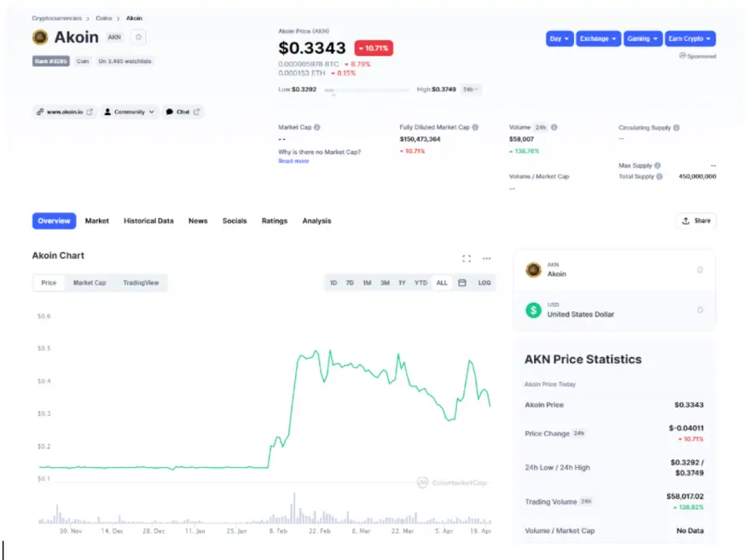Viewport: 748px width, 560px height.
Task: Click the green dollar icon in converter
Action: (x=533, y=310)
